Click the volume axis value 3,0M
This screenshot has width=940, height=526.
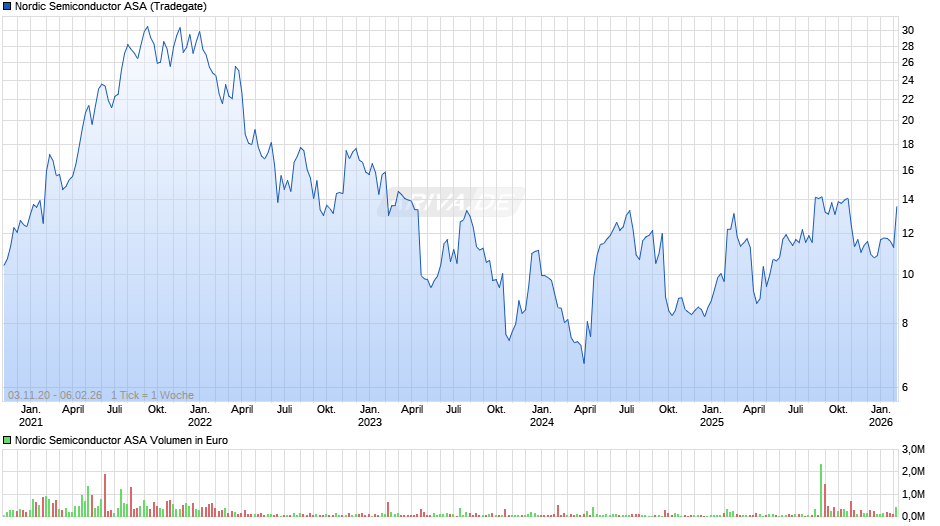click(913, 449)
